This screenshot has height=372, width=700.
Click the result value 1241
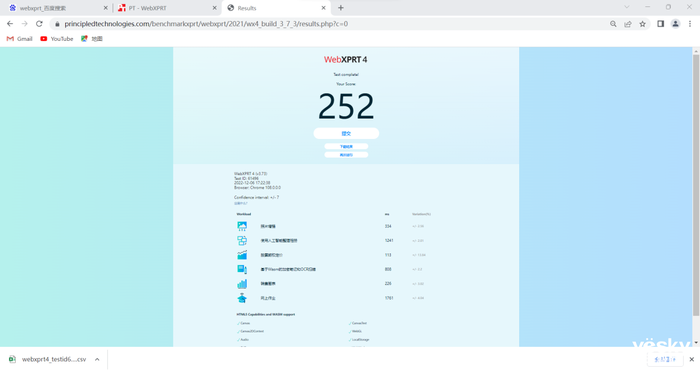[x=389, y=241]
